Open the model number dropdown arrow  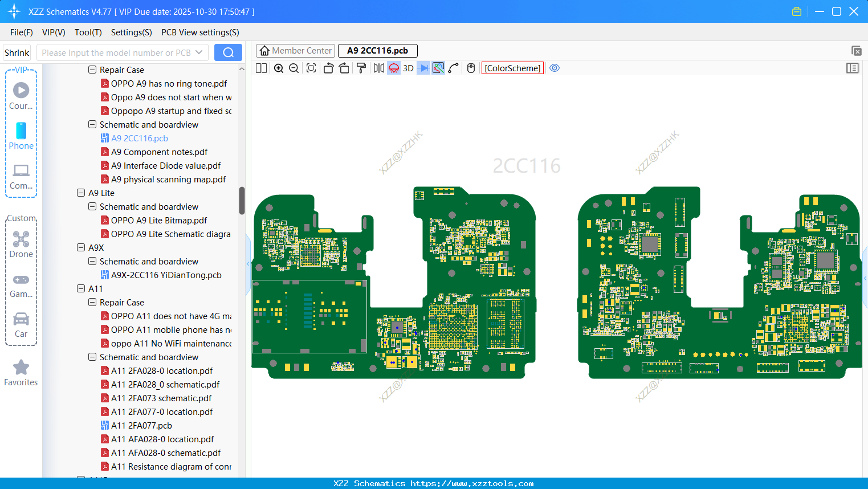(x=199, y=52)
